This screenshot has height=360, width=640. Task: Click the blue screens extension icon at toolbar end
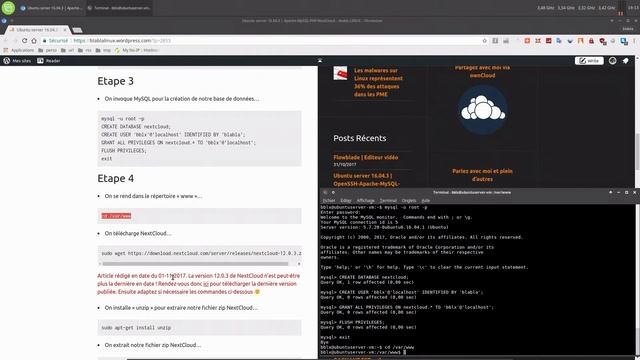[x=624, y=41]
